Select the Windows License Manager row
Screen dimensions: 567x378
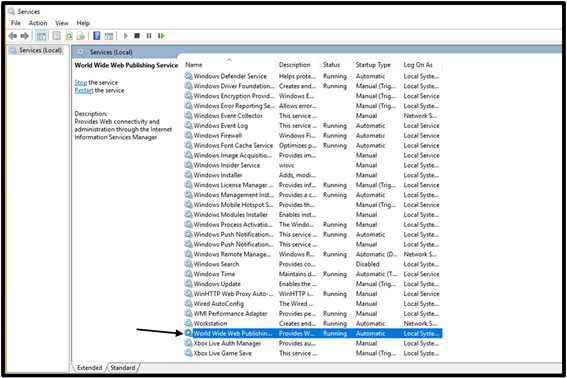click(x=313, y=185)
